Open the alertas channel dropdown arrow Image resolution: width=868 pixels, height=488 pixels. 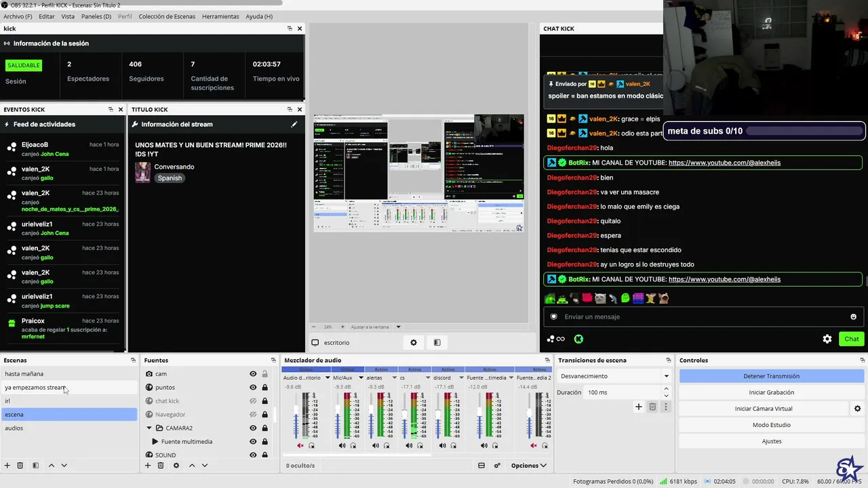394,378
